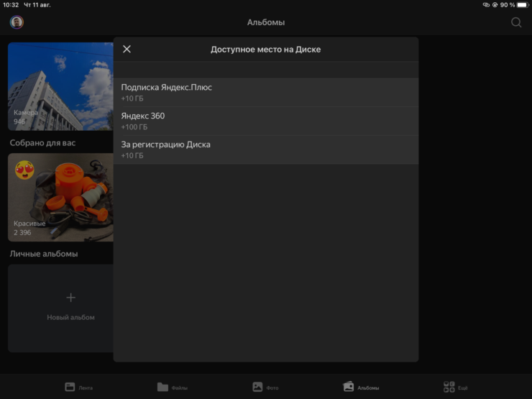
Task: Tap the heart-eyes emoji on Красивые album
Action: (24, 170)
